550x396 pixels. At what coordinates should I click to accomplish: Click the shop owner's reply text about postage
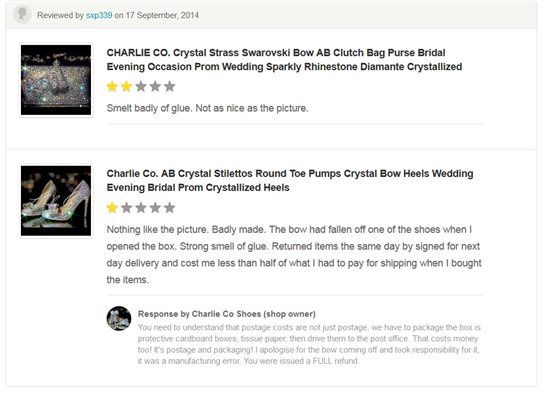309,344
